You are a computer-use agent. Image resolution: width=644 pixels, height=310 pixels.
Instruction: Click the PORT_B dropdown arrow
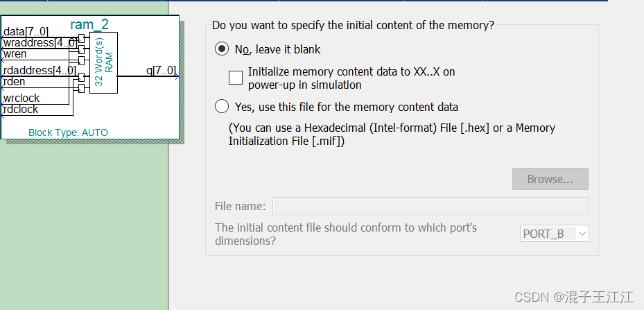(582, 234)
